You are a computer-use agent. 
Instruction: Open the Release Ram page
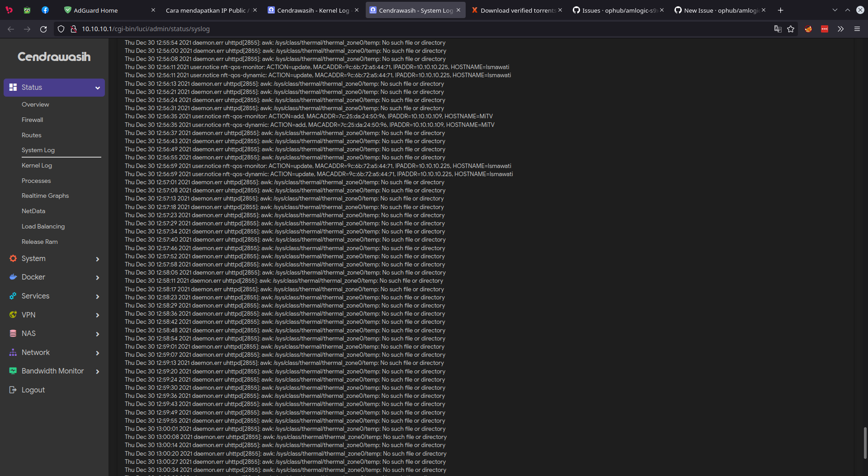point(39,242)
